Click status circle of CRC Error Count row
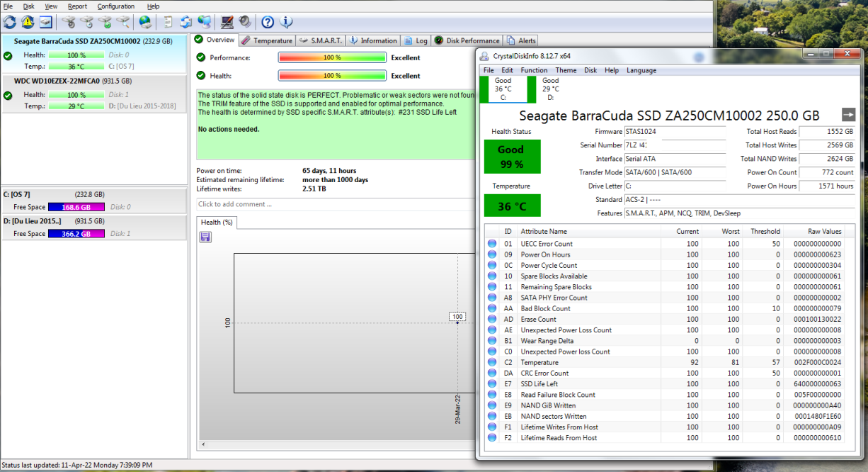The height and width of the screenshot is (472, 868). click(491, 373)
